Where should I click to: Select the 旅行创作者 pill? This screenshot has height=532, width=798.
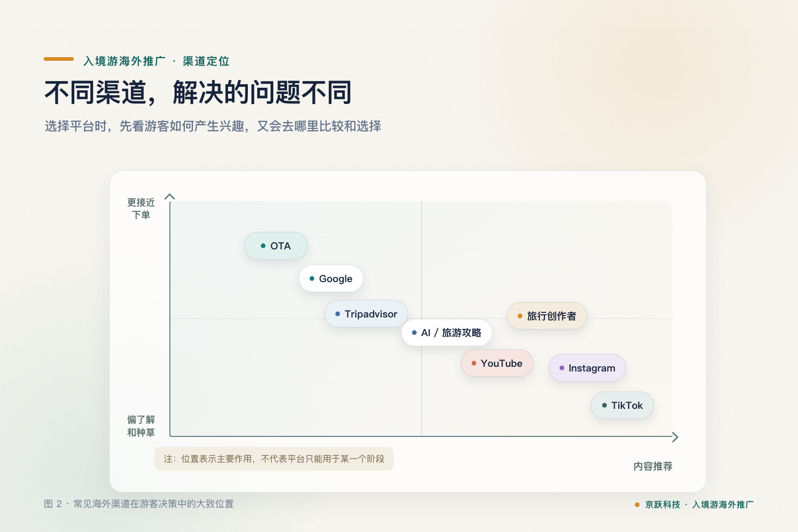click(x=547, y=316)
